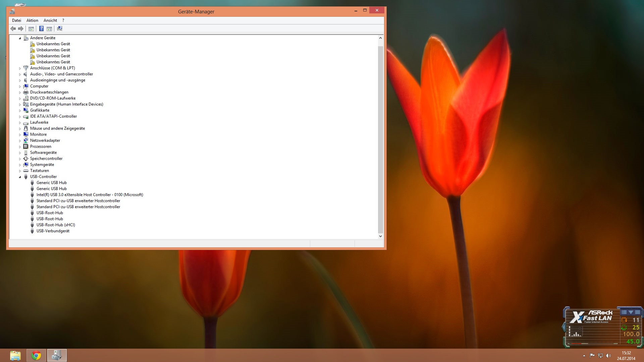Click the back arrow in toolbar
Screen dimensions: 644x362
pos(13,28)
